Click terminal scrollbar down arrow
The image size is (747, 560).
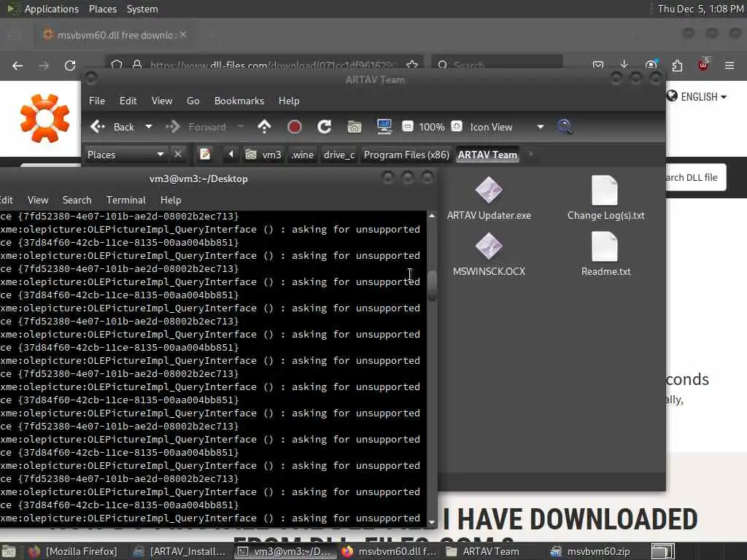tap(432, 522)
